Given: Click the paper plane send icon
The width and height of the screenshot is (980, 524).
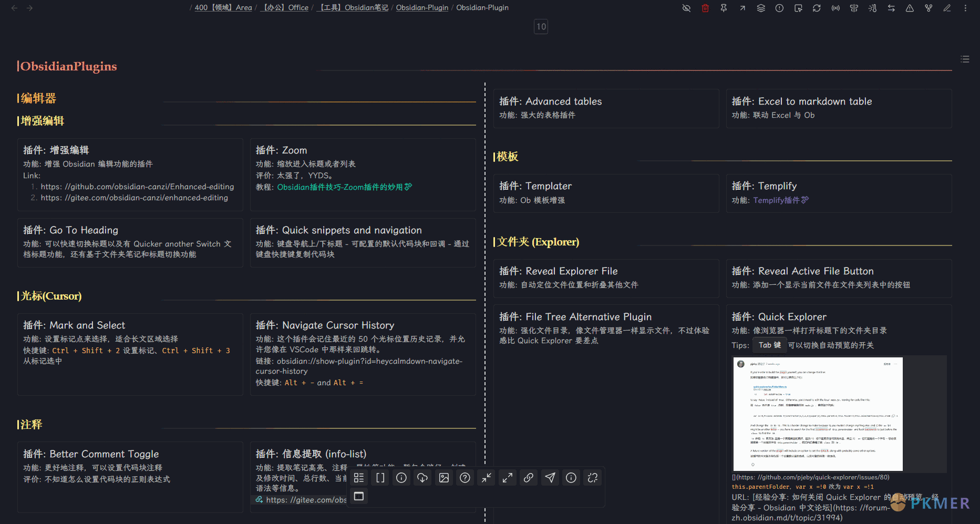Looking at the screenshot, I should pyautogui.click(x=550, y=478).
